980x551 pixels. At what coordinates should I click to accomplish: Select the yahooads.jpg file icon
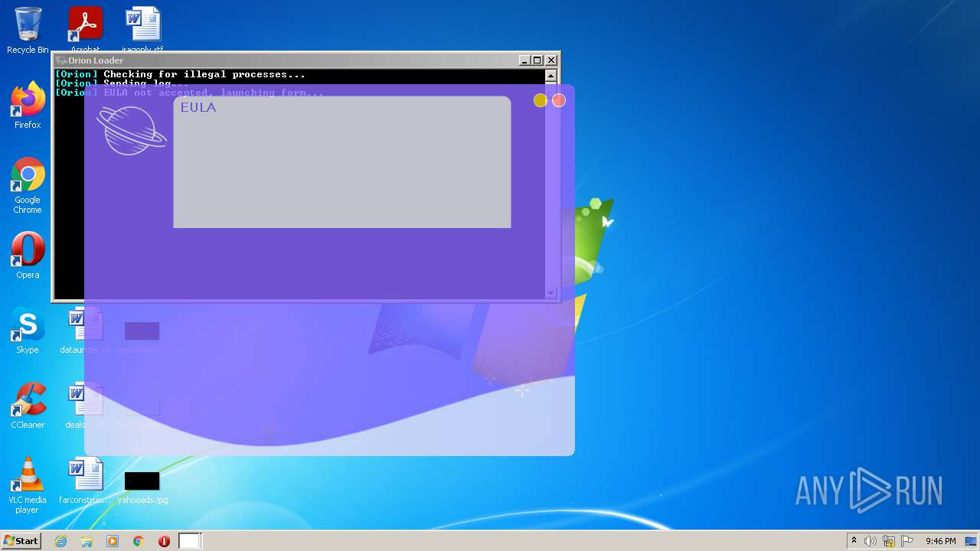(142, 487)
